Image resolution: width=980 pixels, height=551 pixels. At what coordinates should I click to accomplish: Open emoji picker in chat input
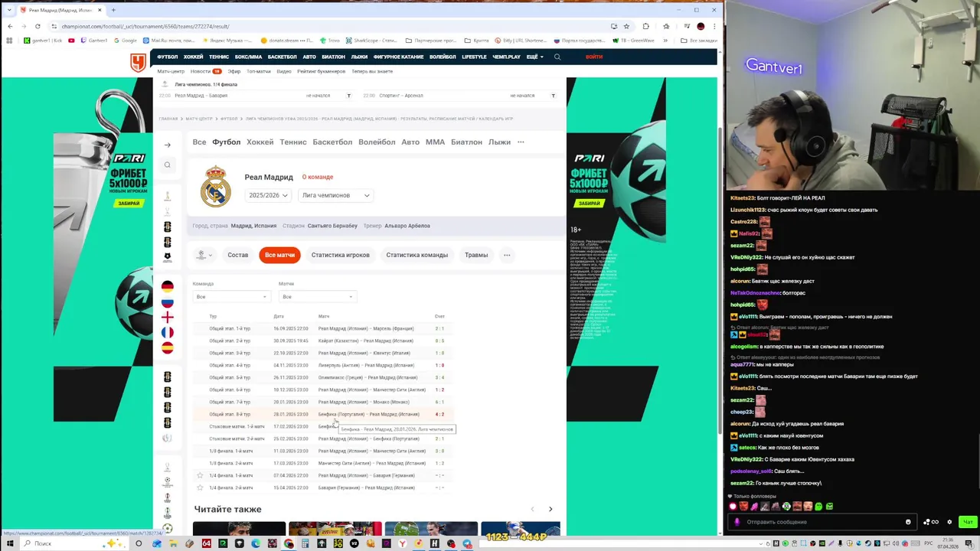[x=908, y=522]
